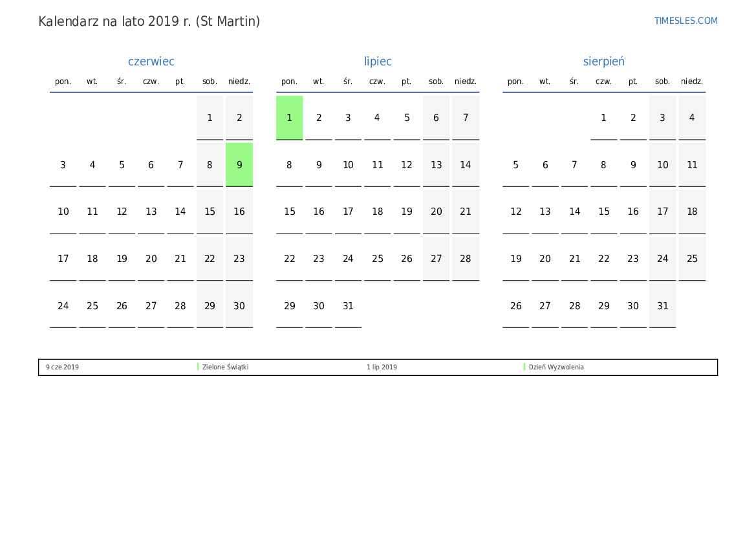Select highlighted June 9 holiday cell

tap(239, 164)
